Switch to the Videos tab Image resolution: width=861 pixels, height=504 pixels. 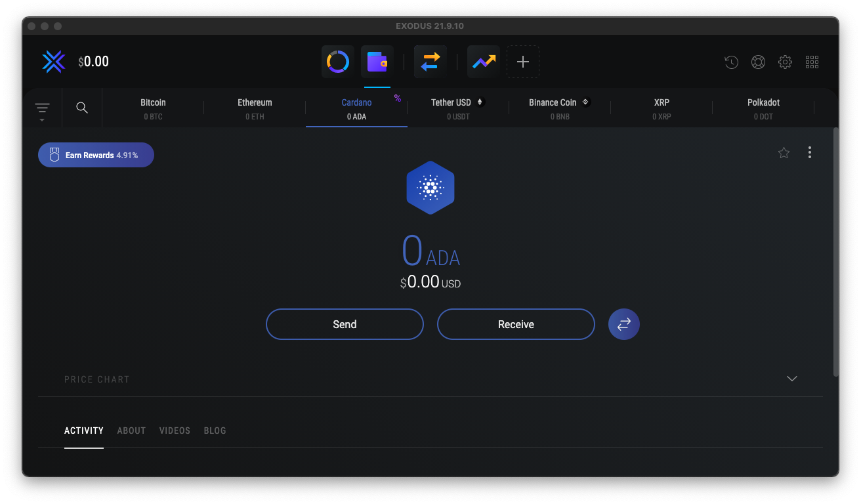click(175, 430)
